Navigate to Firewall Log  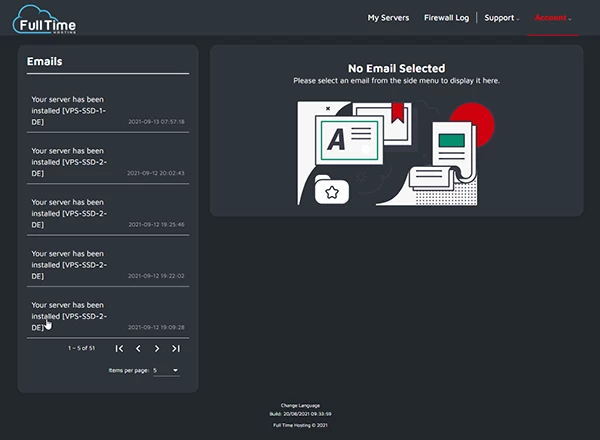coord(446,18)
